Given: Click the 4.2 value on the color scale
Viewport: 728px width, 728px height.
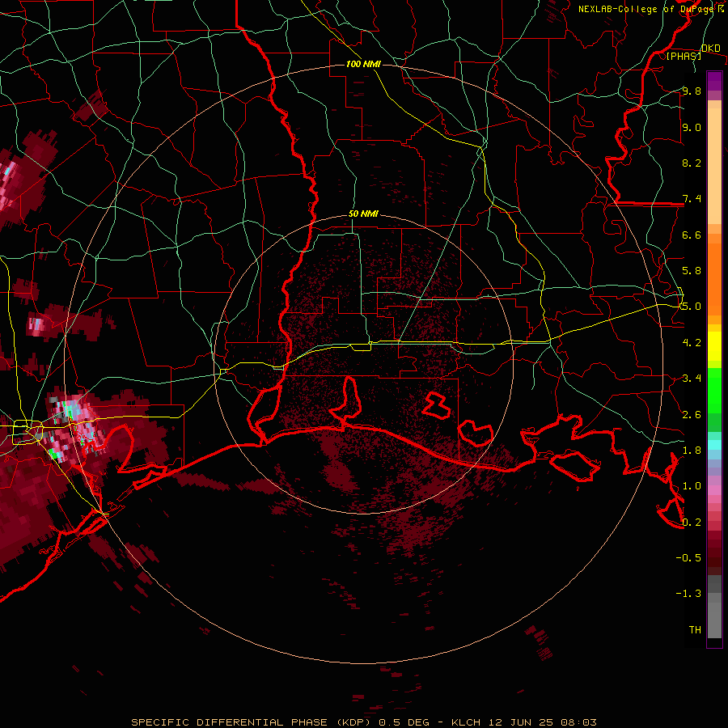Looking at the screenshot, I should [x=692, y=343].
